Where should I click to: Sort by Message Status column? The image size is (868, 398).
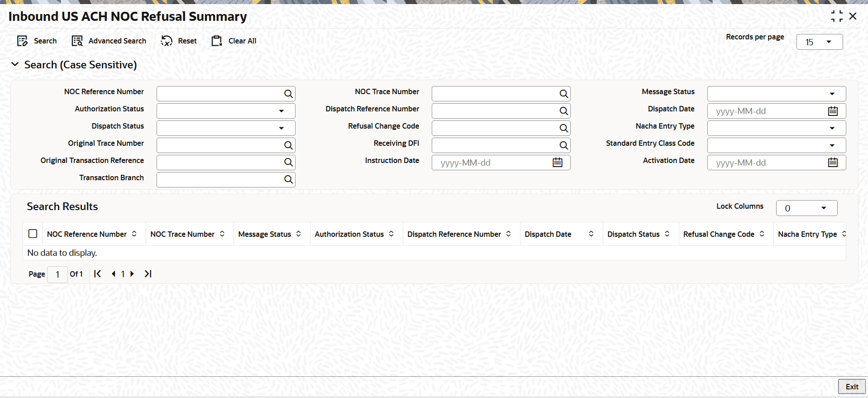point(299,234)
